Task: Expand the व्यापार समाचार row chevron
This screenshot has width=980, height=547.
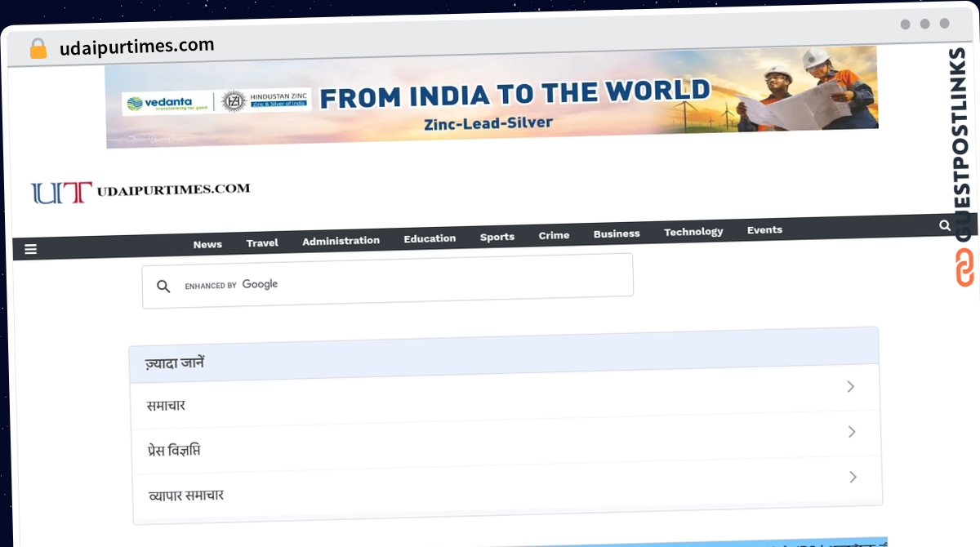Action: (x=853, y=477)
